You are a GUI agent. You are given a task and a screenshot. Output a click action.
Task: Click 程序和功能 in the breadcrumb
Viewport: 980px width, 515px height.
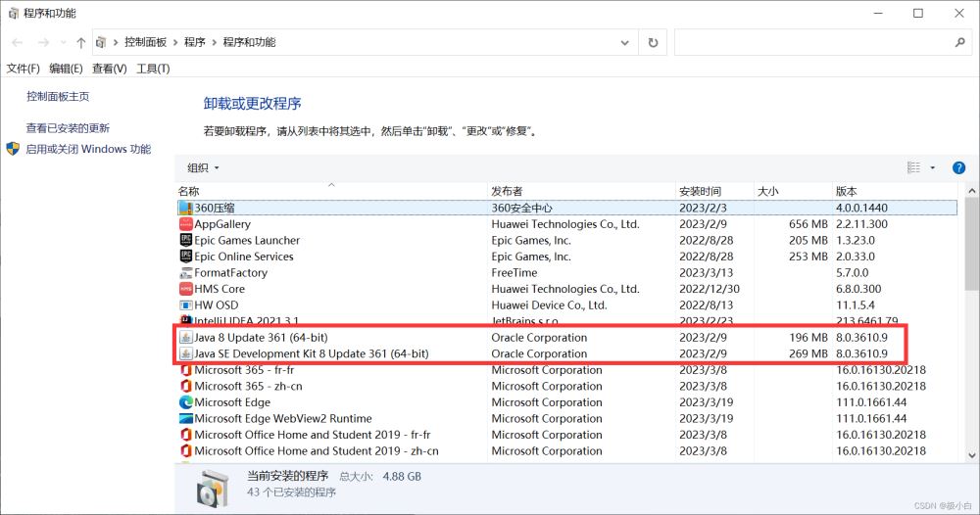tap(249, 42)
